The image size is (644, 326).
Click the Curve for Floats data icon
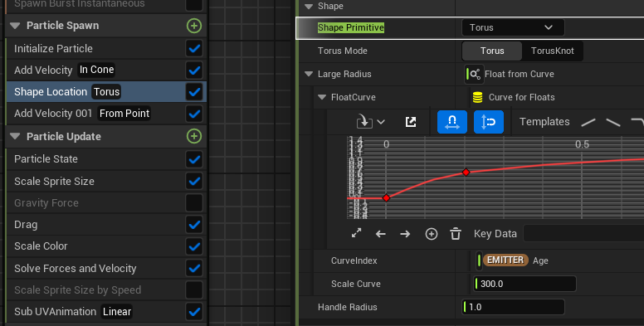477,97
